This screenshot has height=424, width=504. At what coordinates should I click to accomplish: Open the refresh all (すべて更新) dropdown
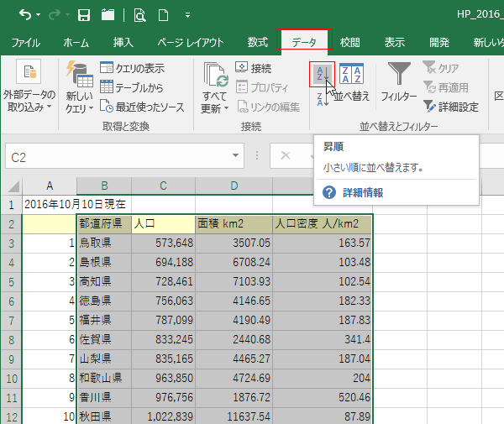point(215,102)
